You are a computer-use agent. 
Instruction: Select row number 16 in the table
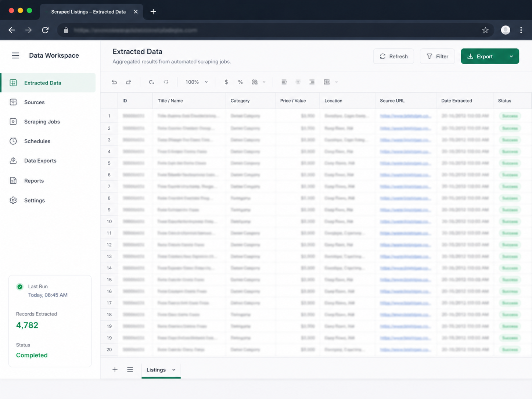click(x=109, y=291)
